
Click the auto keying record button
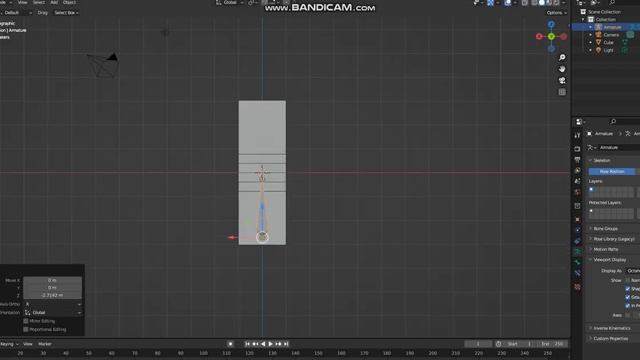tap(231, 344)
